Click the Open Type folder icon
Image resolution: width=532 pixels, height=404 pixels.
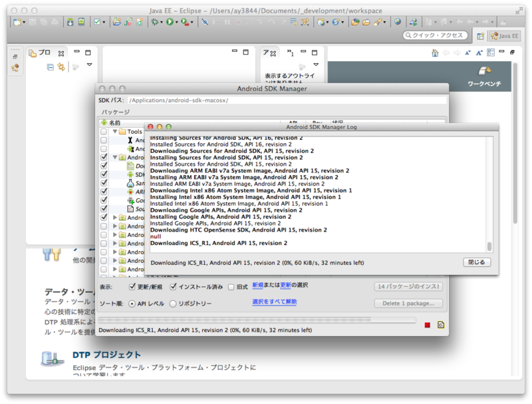pos(355,22)
